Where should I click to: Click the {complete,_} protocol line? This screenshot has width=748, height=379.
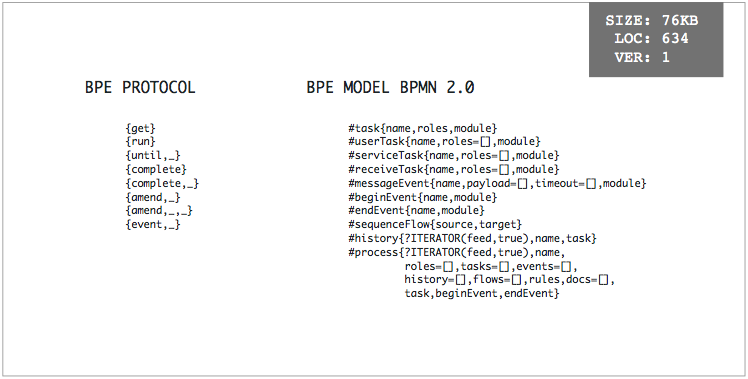tap(162, 183)
